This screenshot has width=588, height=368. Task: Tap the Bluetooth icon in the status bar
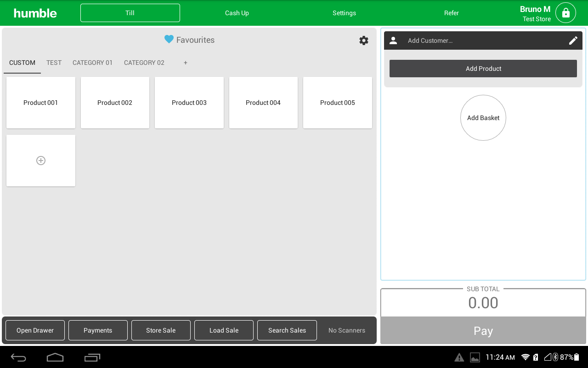(555, 357)
